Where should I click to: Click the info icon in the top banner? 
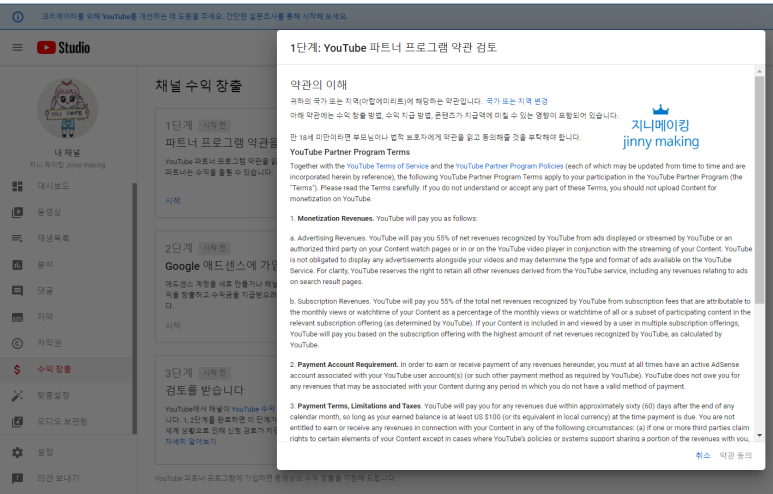[18, 17]
